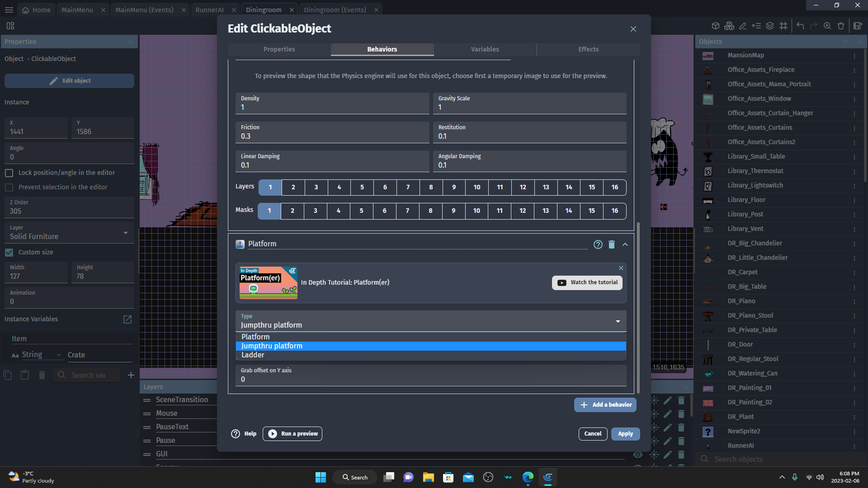Open the Diningroom (Events) tab
Image resolution: width=868 pixels, height=488 pixels.
click(x=335, y=9)
